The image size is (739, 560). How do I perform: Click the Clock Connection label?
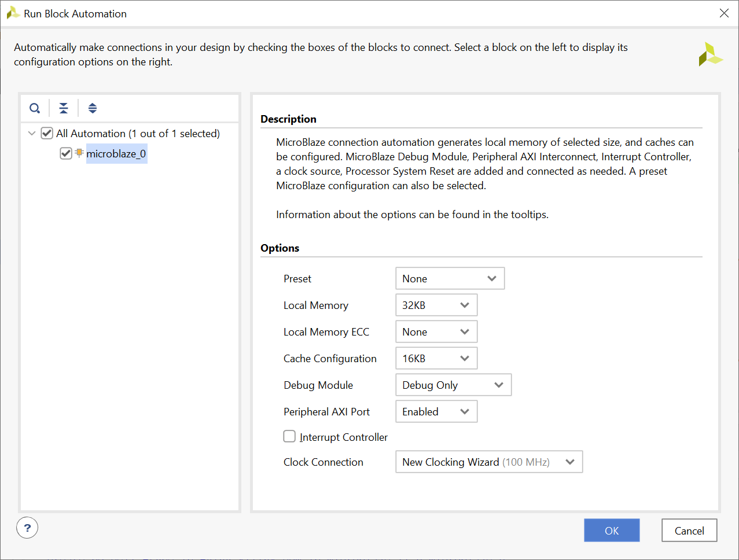point(323,462)
